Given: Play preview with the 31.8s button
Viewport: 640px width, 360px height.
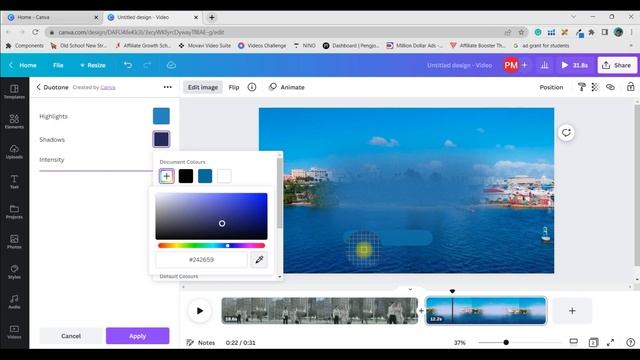Looking at the screenshot, I should (x=574, y=65).
